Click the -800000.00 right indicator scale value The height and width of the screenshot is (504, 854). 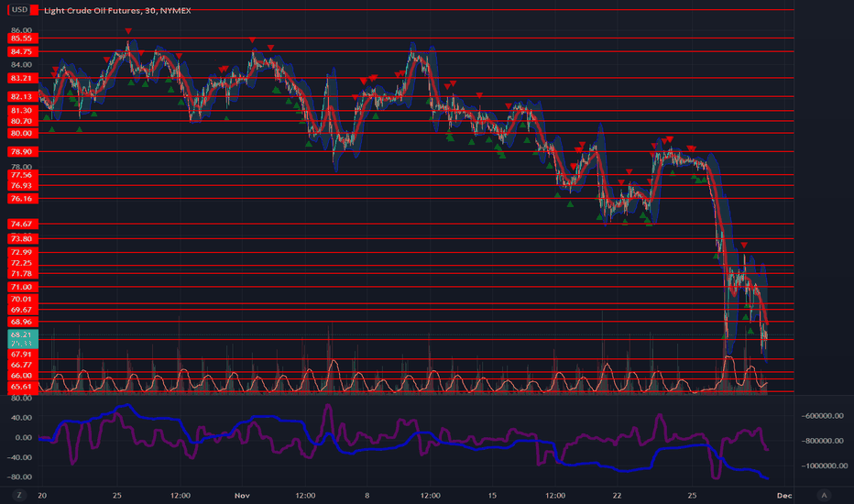[x=823, y=440]
